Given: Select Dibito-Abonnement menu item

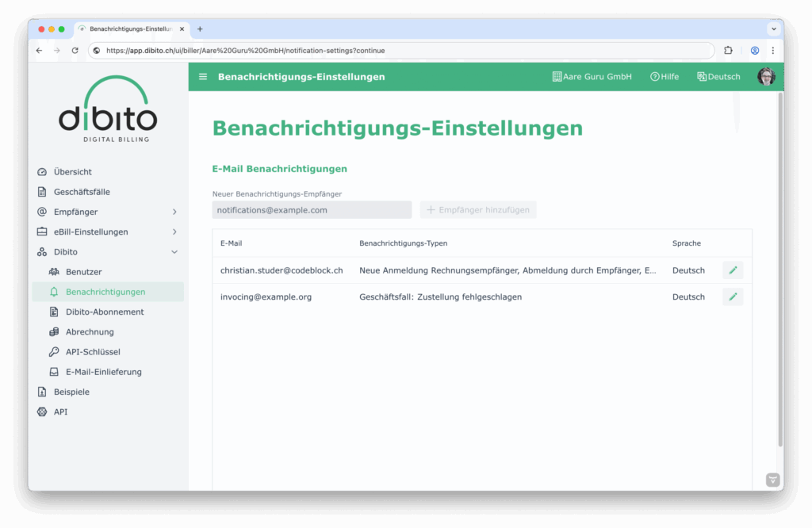Looking at the screenshot, I should (105, 312).
